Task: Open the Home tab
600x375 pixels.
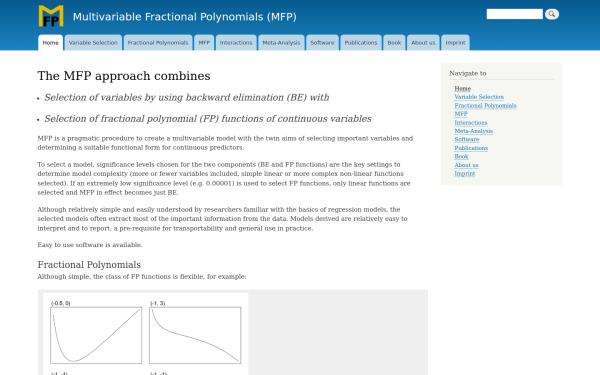Action: pyautogui.click(x=51, y=42)
